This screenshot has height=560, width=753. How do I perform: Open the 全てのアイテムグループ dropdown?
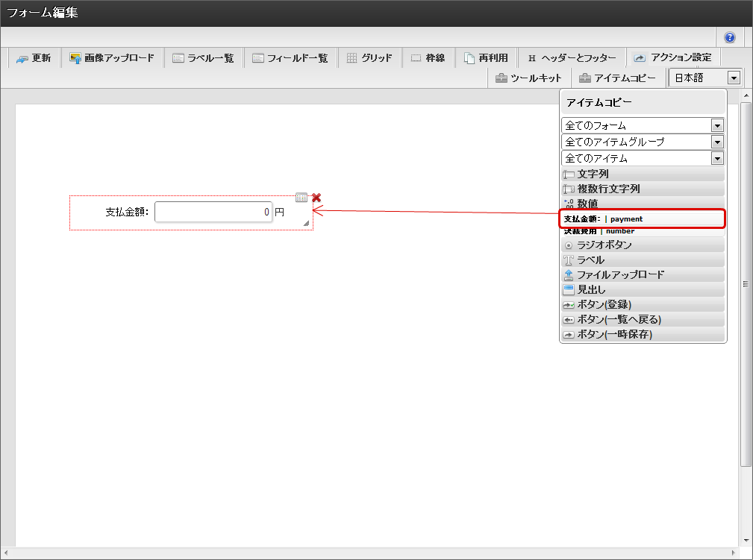tap(643, 142)
